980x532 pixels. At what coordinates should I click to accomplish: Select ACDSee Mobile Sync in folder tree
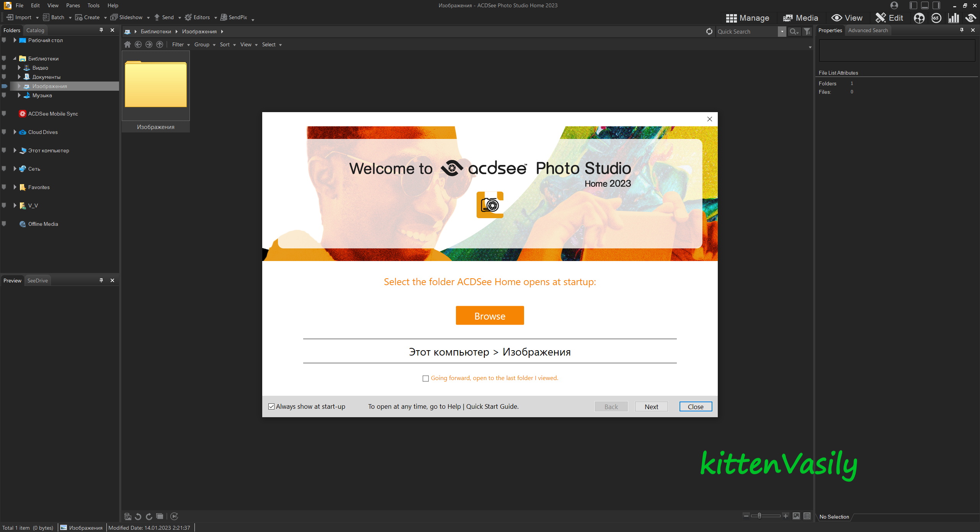53,114
